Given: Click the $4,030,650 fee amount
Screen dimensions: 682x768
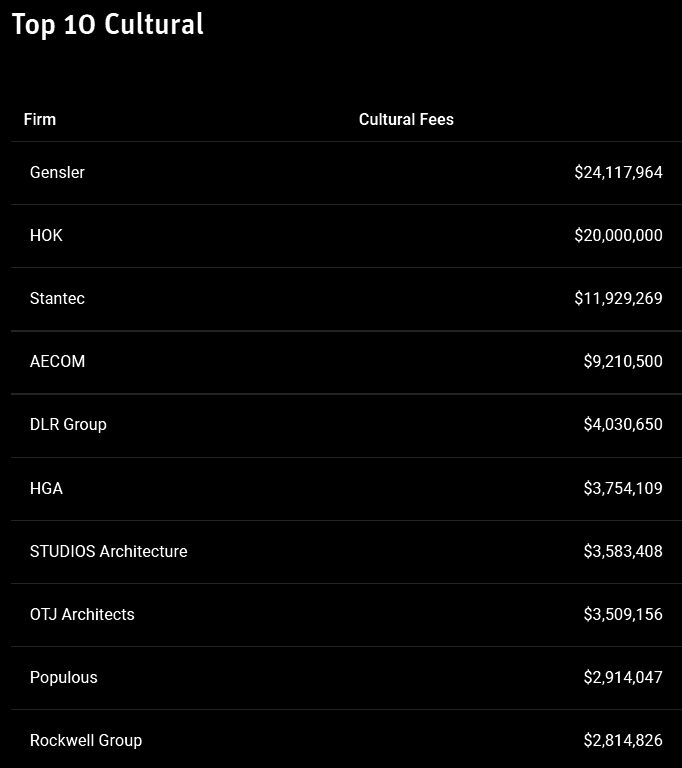Looking at the screenshot, I should (622, 424).
